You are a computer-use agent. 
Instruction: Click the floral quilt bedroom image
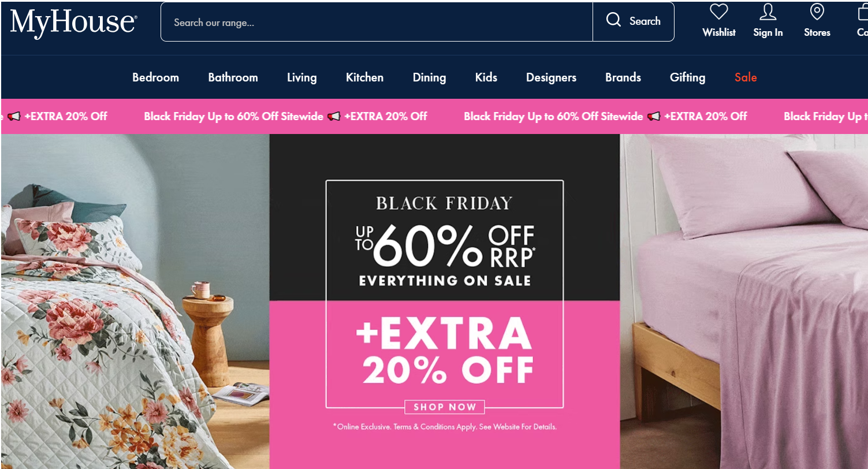point(135,301)
